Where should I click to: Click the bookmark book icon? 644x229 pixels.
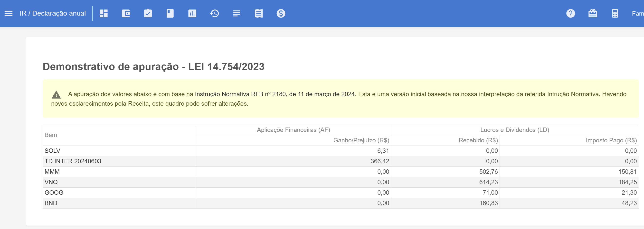(x=170, y=13)
